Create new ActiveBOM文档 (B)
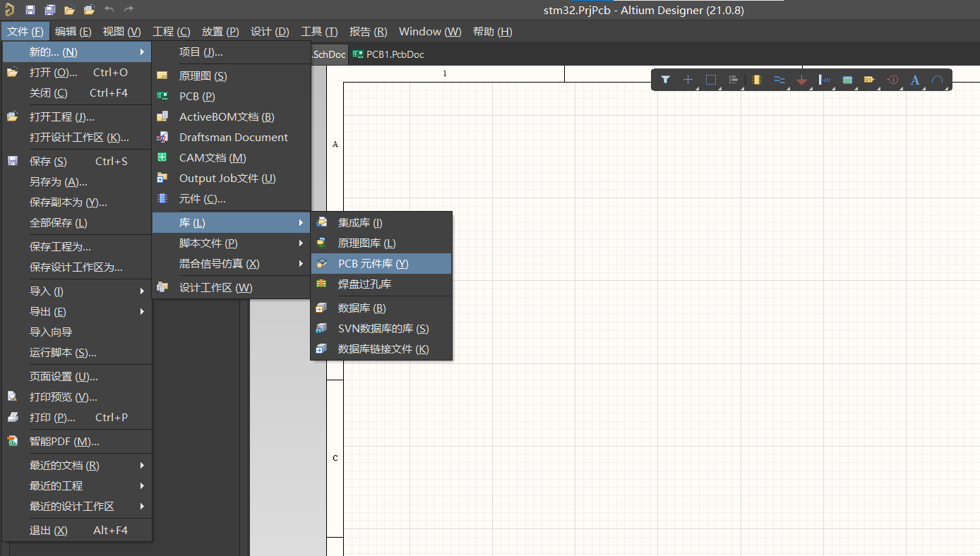Image resolution: width=980 pixels, height=556 pixels. (232, 117)
